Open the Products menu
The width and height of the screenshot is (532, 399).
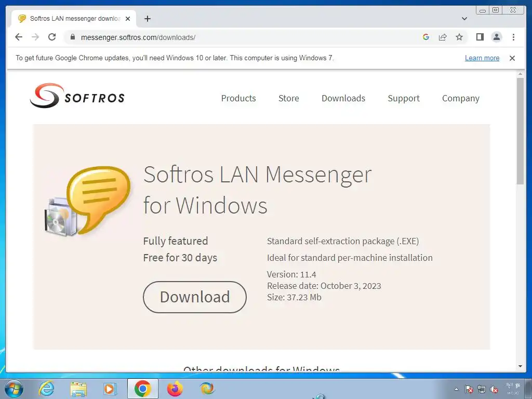(238, 98)
